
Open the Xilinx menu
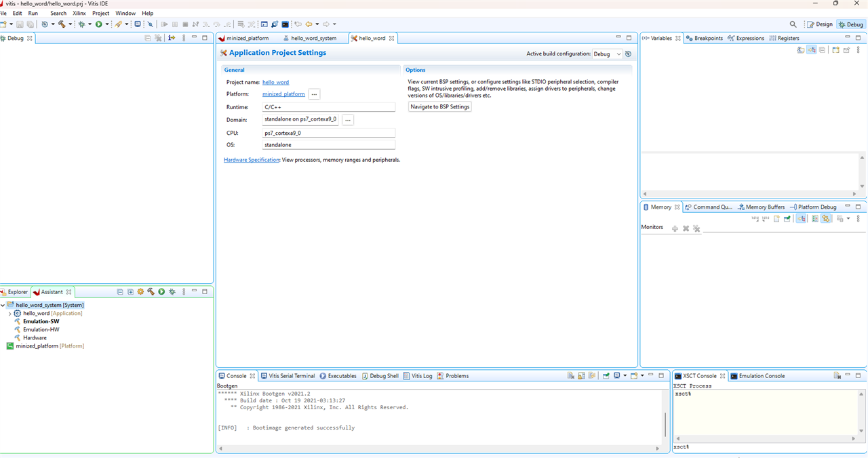coord(79,13)
